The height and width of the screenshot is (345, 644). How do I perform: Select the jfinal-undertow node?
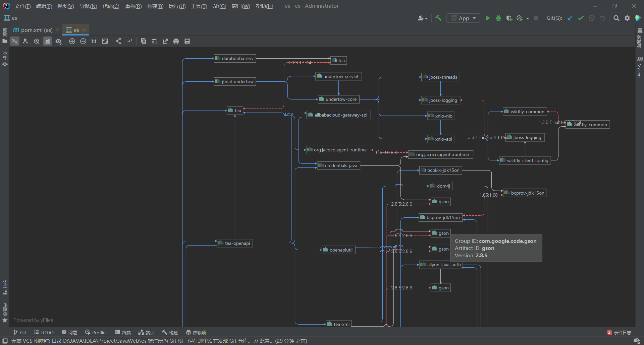[235, 81]
